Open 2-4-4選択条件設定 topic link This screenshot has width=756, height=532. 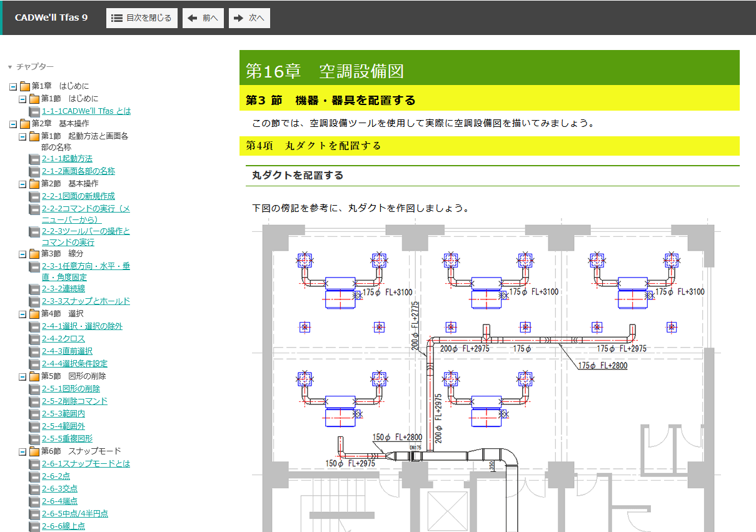[74, 364]
